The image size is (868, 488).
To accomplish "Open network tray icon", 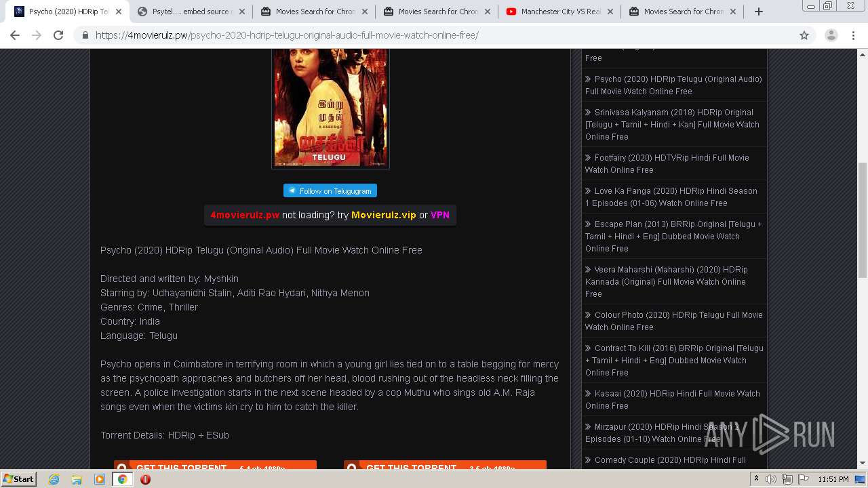I will tap(787, 479).
